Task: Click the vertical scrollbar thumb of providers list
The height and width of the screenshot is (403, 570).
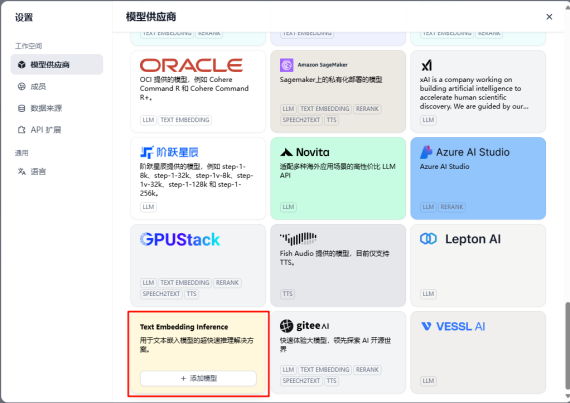Action: point(567,345)
